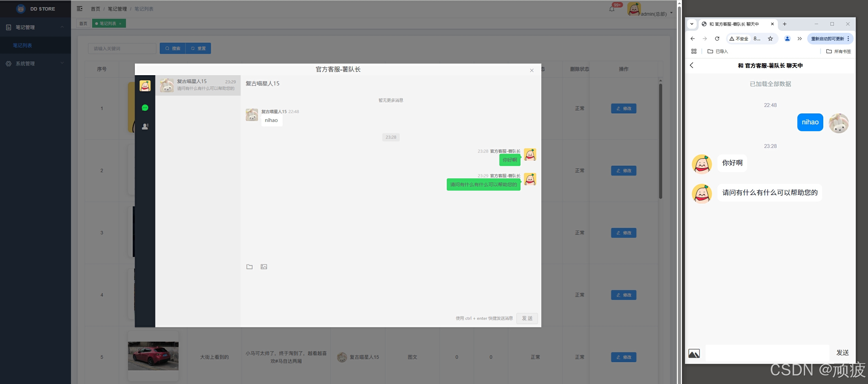Image resolution: width=868 pixels, height=384 pixels.
Task: Open the green chat messages icon in sidebar
Action: click(x=145, y=108)
